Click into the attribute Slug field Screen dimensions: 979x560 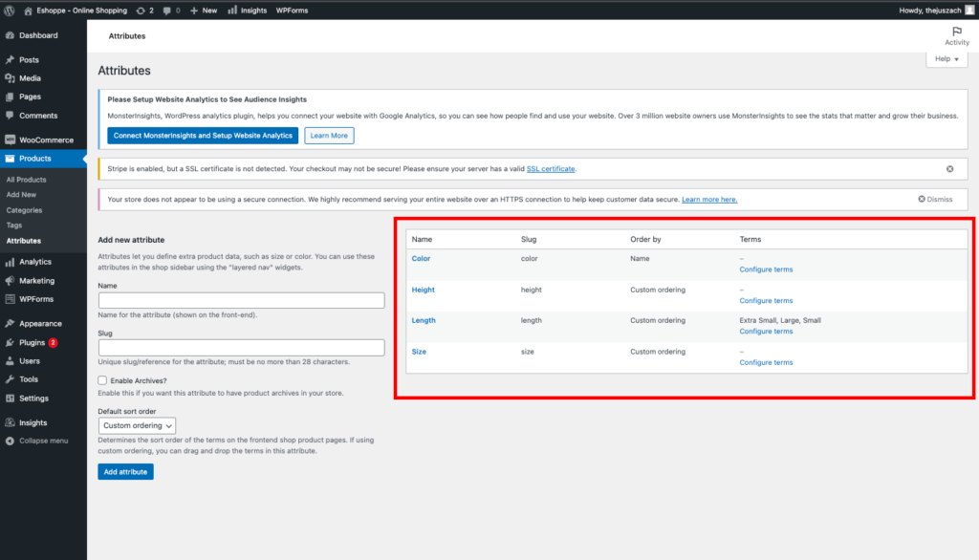click(x=241, y=348)
